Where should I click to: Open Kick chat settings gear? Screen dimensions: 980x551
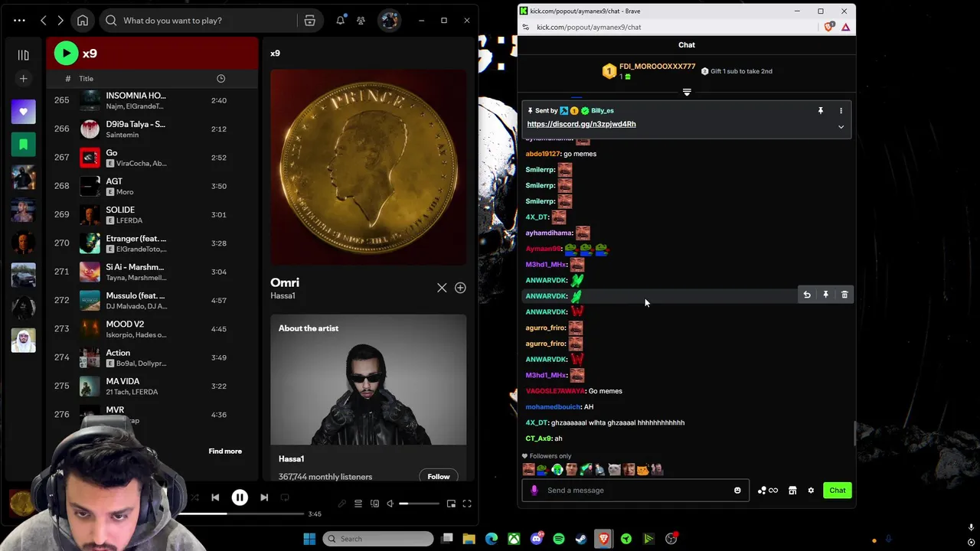click(x=811, y=491)
